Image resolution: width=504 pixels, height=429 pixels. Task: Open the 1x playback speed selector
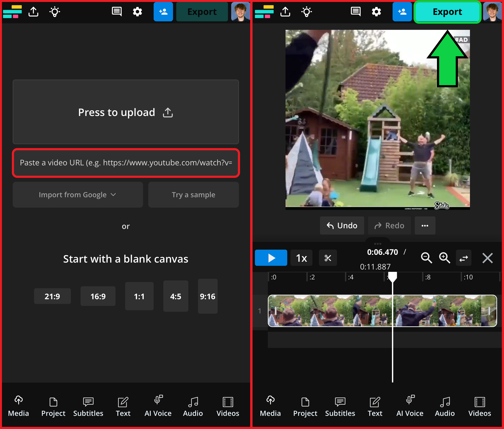(x=301, y=258)
